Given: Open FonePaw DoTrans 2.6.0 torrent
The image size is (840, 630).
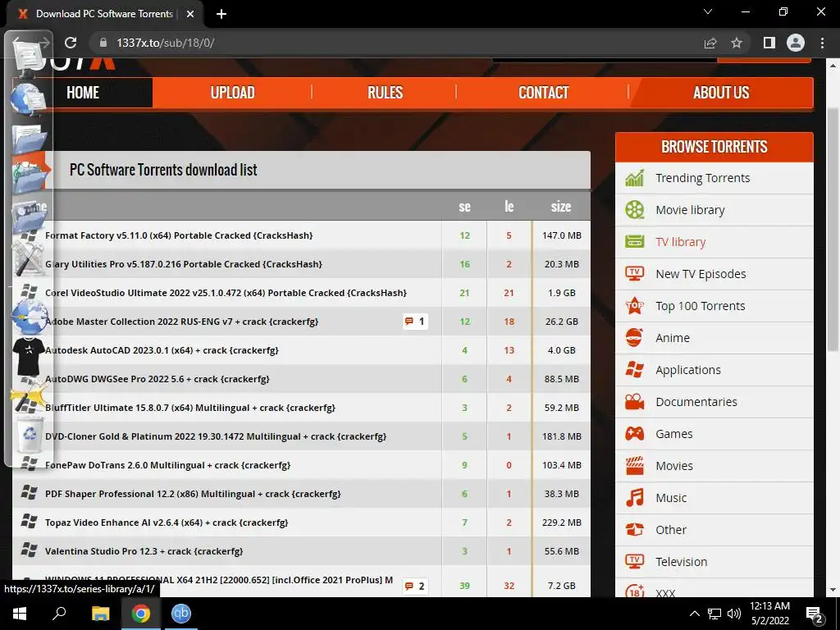Looking at the screenshot, I should [x=167, y=465].
